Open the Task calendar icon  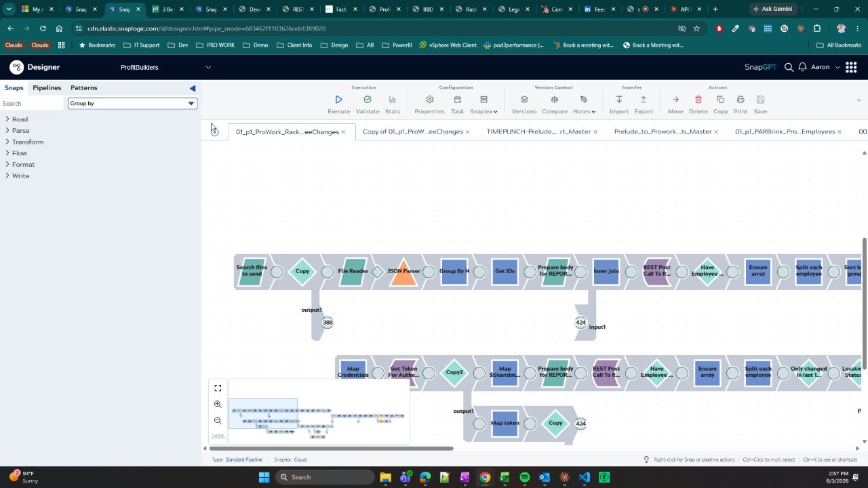(x=458, y=100)
